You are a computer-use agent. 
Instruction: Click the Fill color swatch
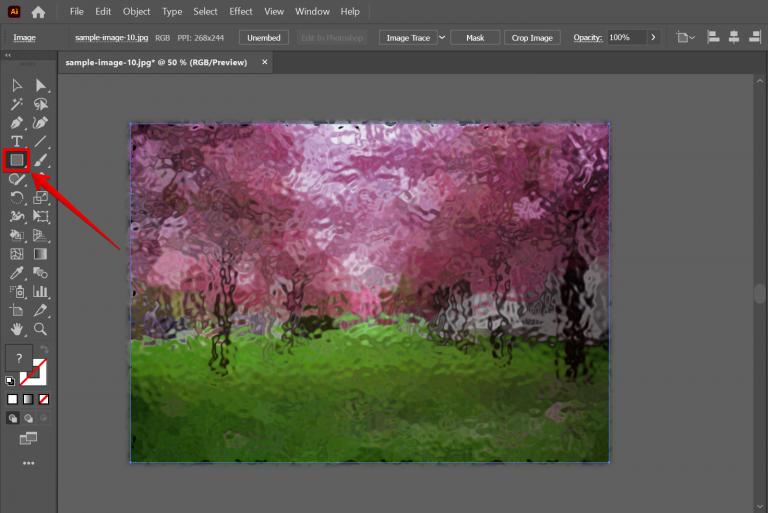coord(18,360)
